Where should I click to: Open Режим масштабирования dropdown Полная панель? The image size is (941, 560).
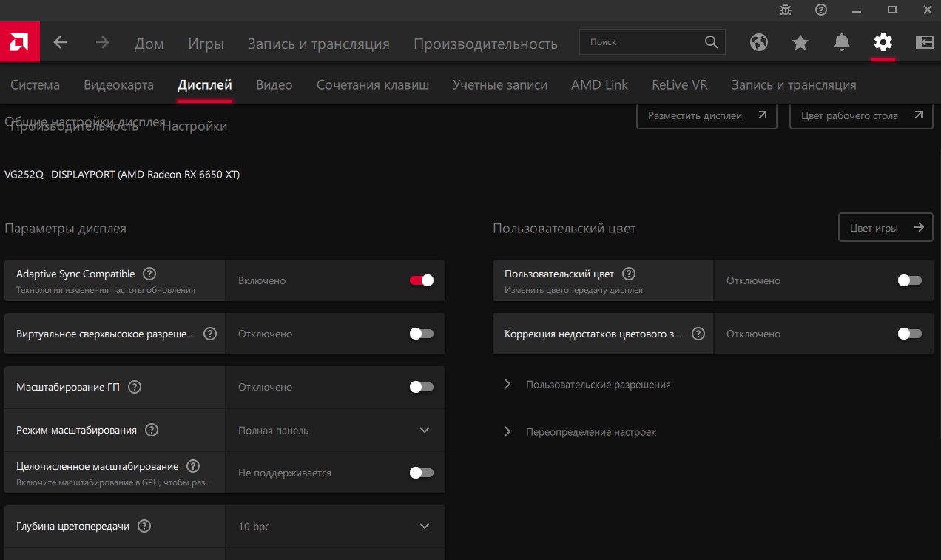(x=335, y=430)
